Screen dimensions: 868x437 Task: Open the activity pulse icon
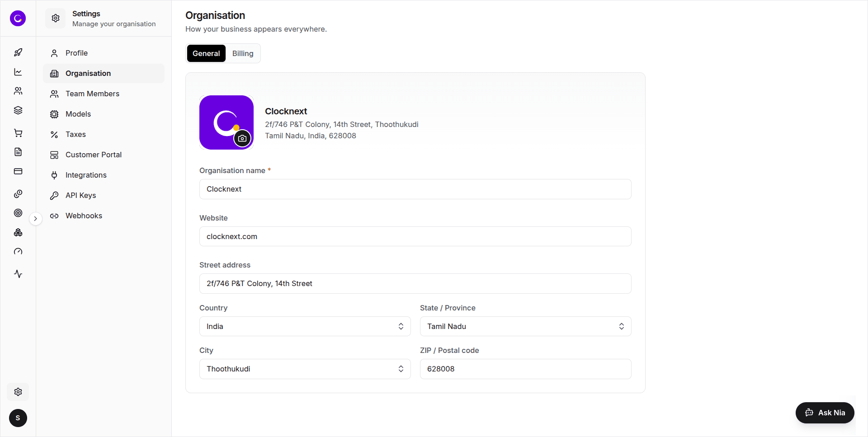[x=18, y=274]
